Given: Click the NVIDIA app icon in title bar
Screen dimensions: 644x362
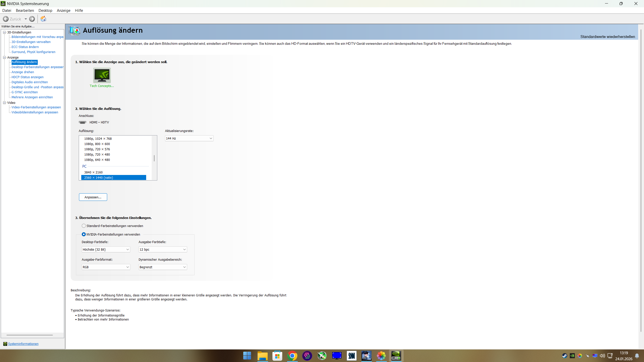Looking at the screenshot, I should (x=3, y=4).
